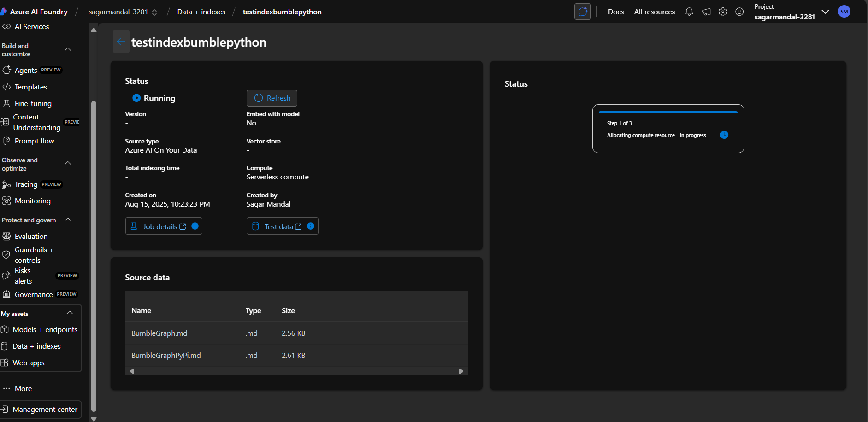Click the Size column header

click(288, 311)
